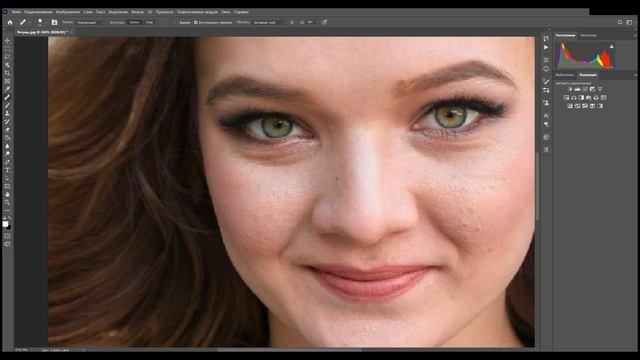The image size is (640, 360).
Task: Select the Move tool
Action: pos(7,40)
